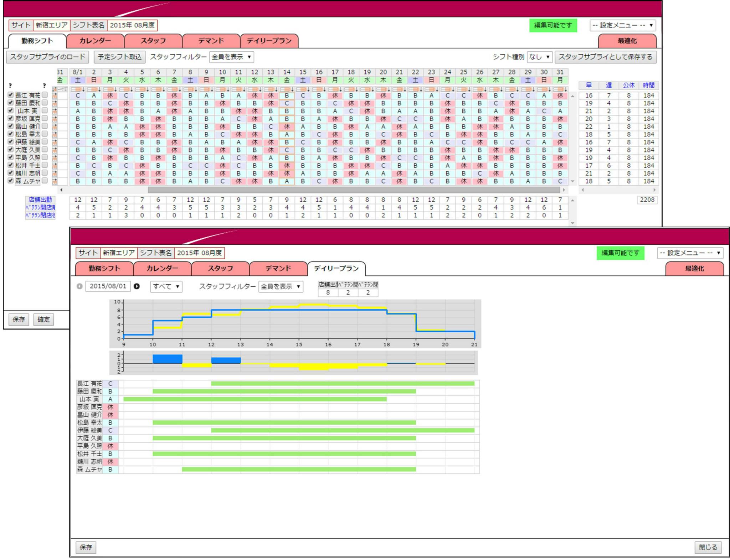The width and height of the screenshot is (730, 560).
Task: Open 設定メニュー dropdown in Daily Plan window
Action: click(690, 253)
